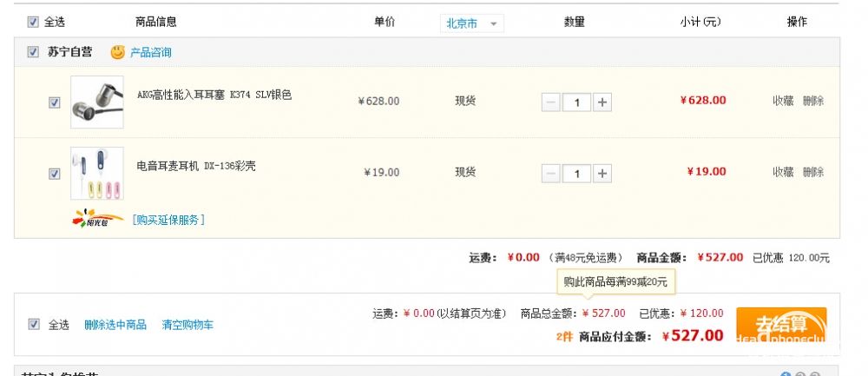Increase quantity of the DX-136 item
The image size is (868, 376).
point(602,174)
